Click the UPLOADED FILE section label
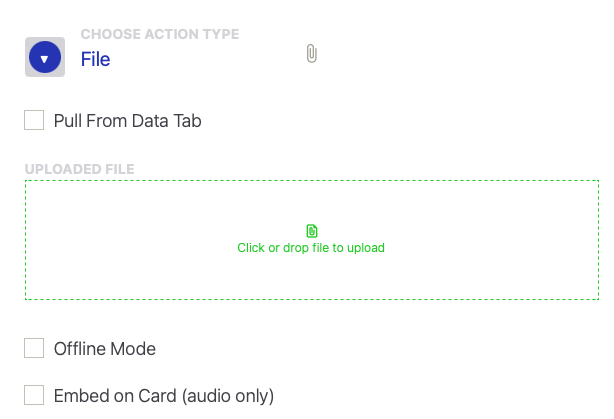The width and height of the screenshot is (614, 419). coord(79,169)
